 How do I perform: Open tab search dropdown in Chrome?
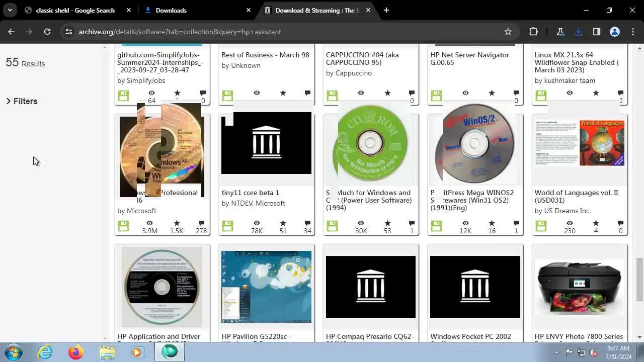(x=10, y=10)
